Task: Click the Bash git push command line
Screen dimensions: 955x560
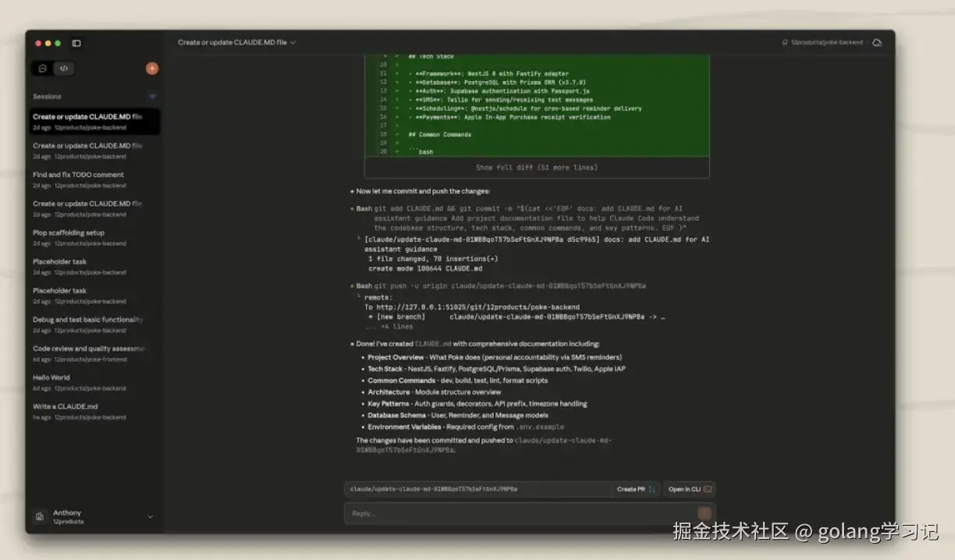Action: tap(501, 286)
